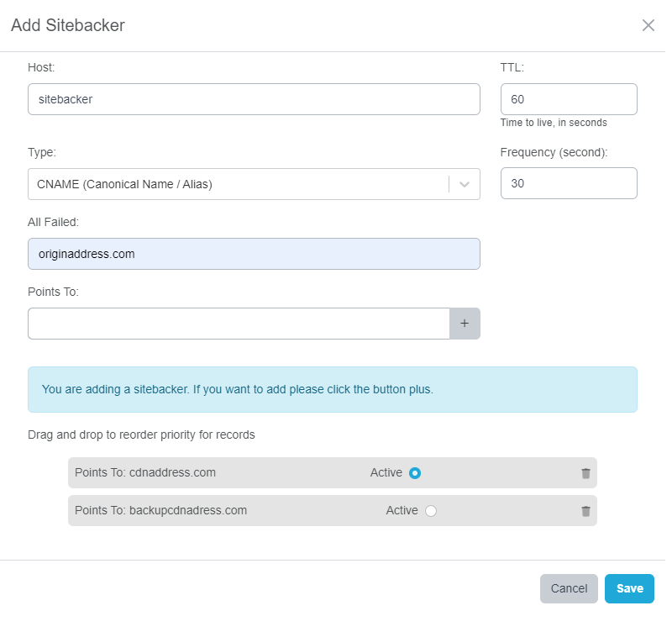Delete the cdnaddress.com record with trash icon

pos(585,473)
